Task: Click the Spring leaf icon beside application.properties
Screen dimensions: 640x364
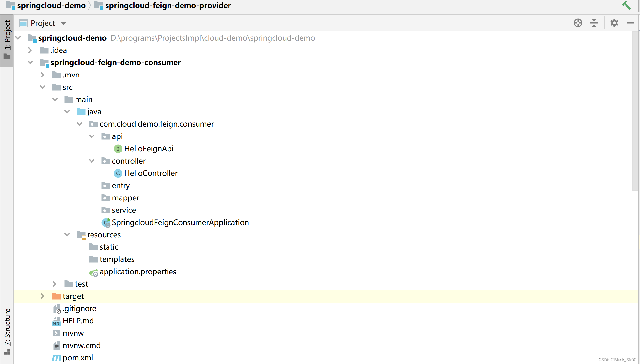Action: tap(93, 272)
